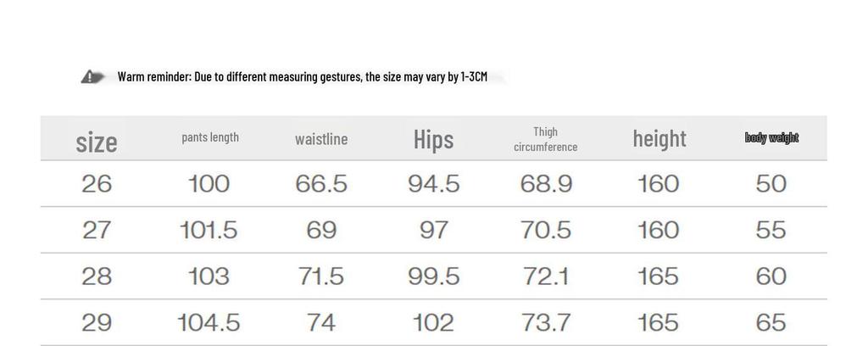Select the 73.7 thigh circumference value
The height and width of the screenshot is (346, 868).
tap(545, 322)
